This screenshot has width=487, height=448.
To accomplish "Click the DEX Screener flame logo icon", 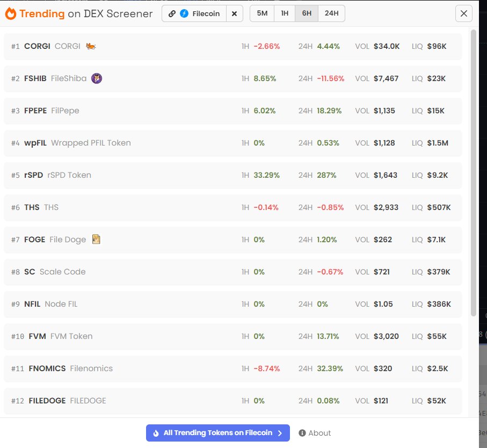I will (11, 13).
